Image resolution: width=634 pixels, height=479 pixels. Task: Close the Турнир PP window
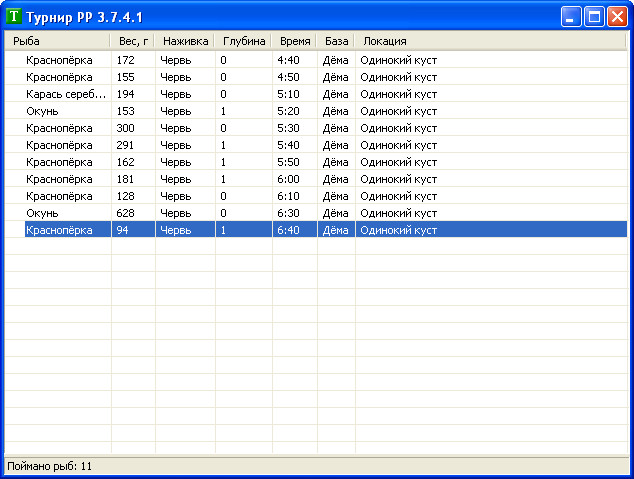click(617, 17)
